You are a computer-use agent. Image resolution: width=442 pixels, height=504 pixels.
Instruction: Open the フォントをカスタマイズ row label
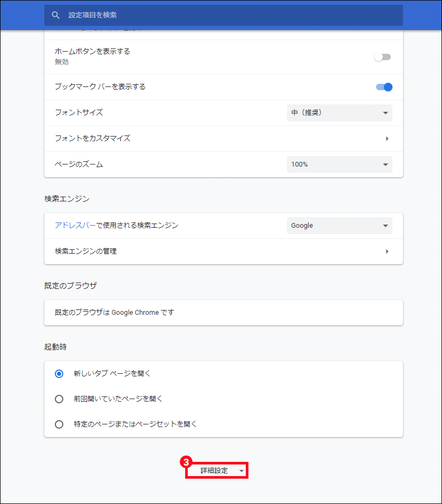(x=92, y=138)
